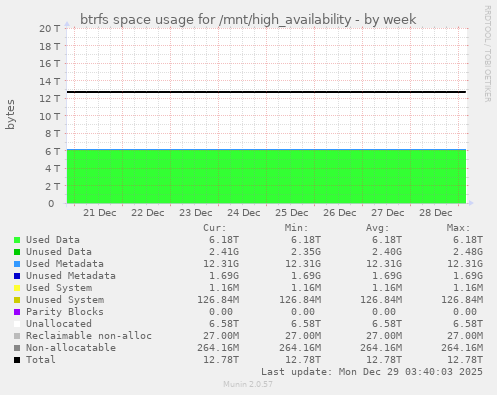This screenshot has height=395, width=497.
Task: Select the 'Parity Blocks' legend label
Action: tap(65, 312)
